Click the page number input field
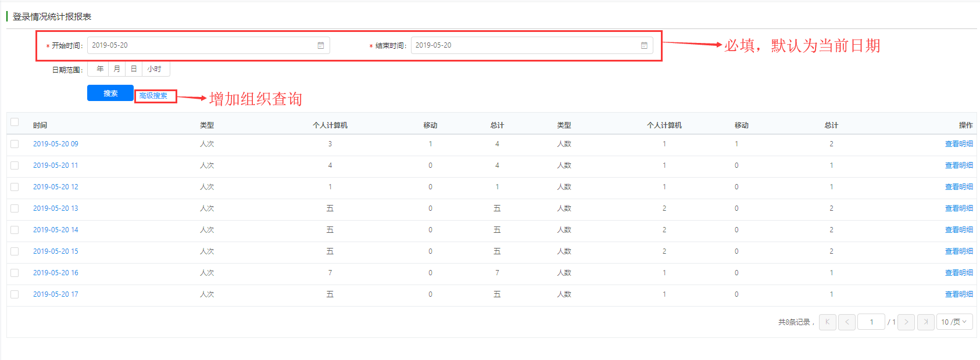The width and height of the screenshot is (980, 360). 871,322
